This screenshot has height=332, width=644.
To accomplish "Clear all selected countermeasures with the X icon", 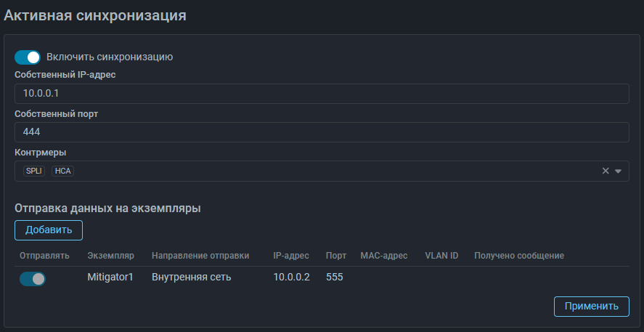I will tap(606, 171).
